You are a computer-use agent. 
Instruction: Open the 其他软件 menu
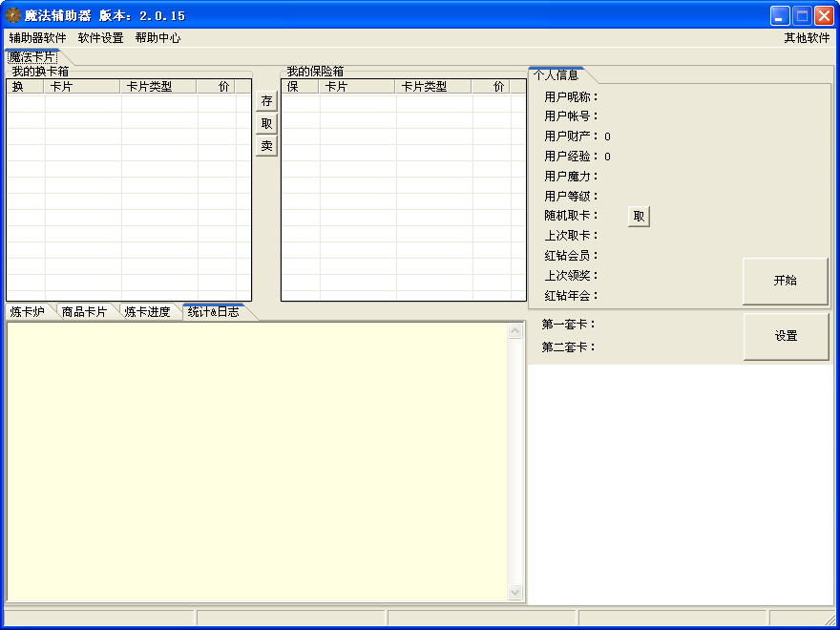tap(807, 38)
